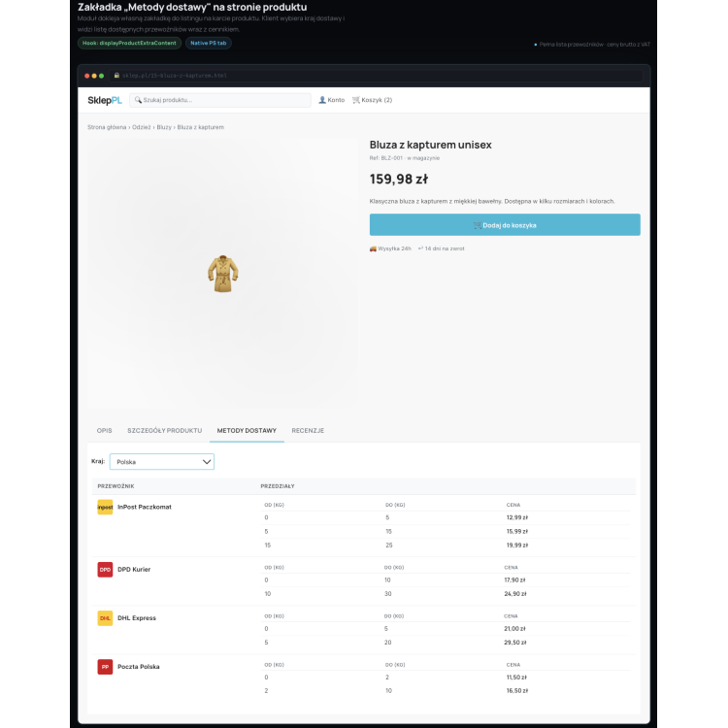This screenshot has width=728, height=728.
Task: Click the Poczta Polska PP logo
Action: click(x=105, y=667)
